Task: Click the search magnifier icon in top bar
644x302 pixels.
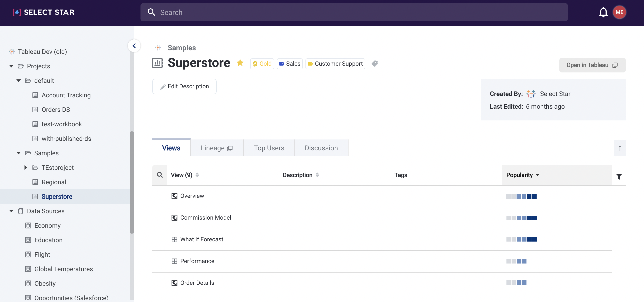Action: 151,12
